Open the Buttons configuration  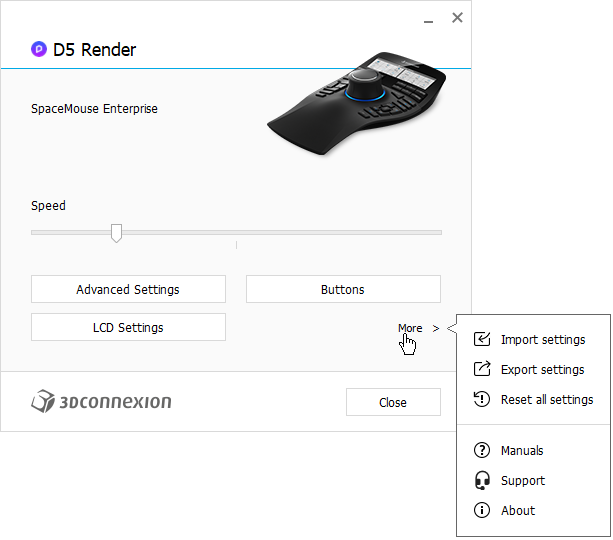click(x=343, y=289)
